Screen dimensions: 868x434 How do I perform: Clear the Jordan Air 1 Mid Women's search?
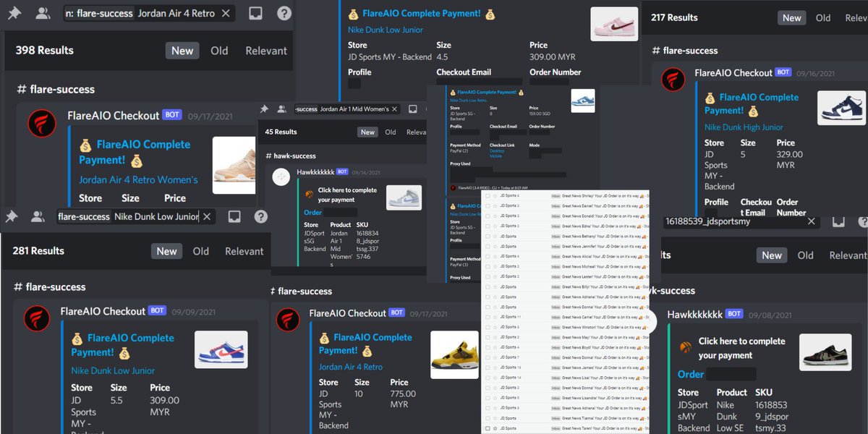pyautogui.click(x=396, y=109)
